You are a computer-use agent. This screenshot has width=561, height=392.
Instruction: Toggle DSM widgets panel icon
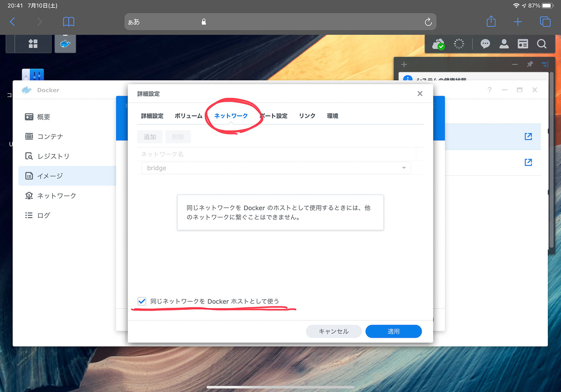(x=523, y=44)
